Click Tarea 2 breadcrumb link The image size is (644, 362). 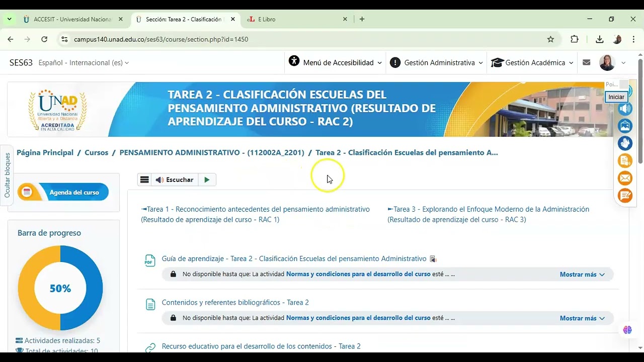[407, 152]
